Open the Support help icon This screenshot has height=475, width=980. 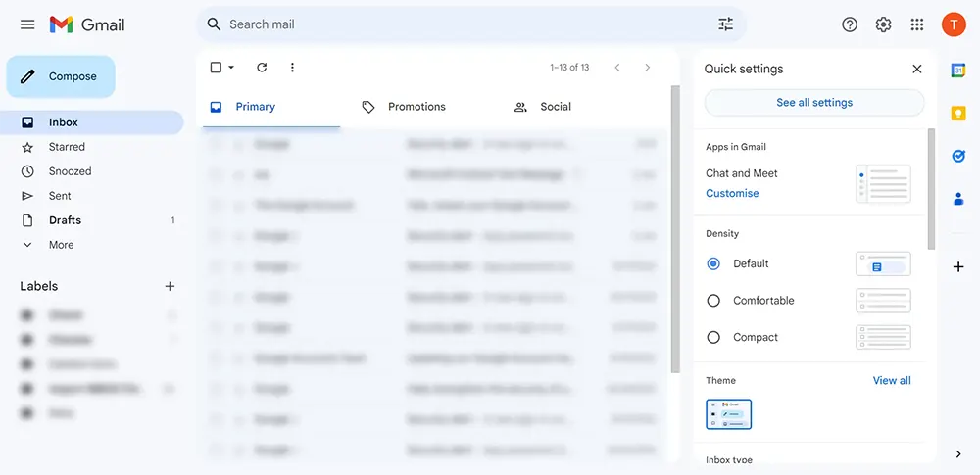tap(850, 24)
